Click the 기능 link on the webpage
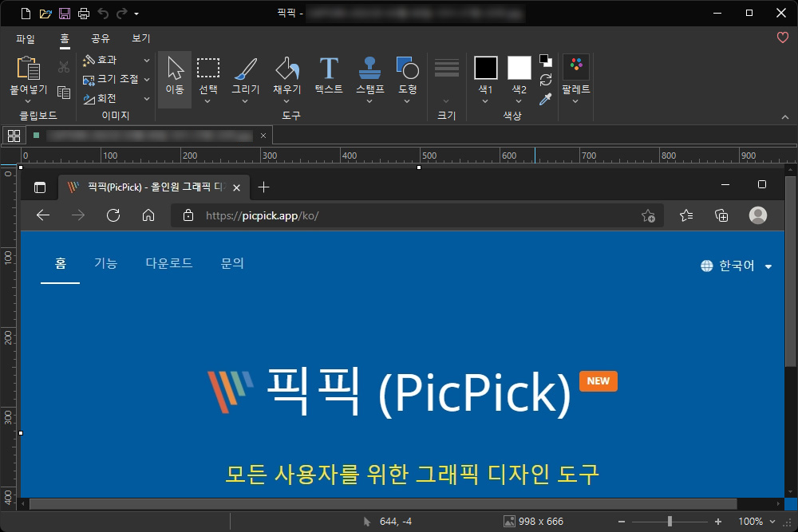The image size is (798, 532). 106,263
